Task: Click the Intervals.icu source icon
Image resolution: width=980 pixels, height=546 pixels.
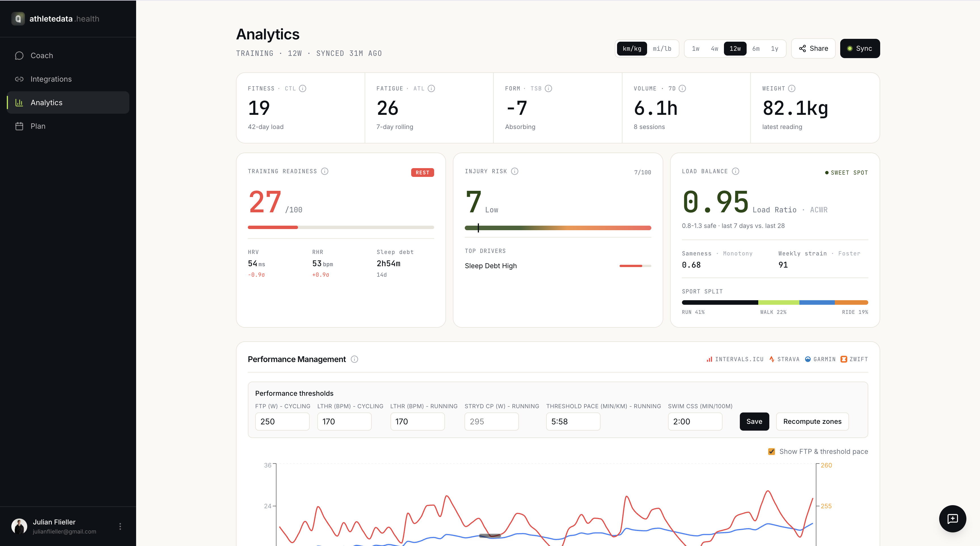Action: (x=709, y=359)
